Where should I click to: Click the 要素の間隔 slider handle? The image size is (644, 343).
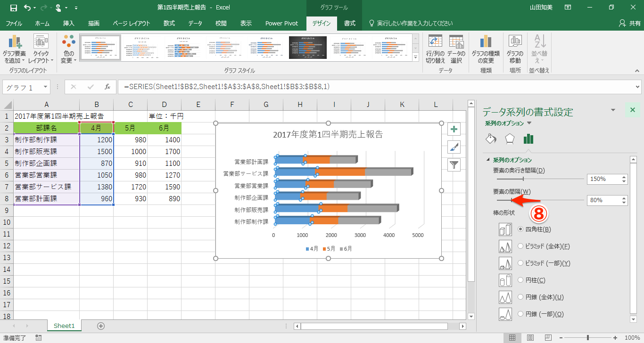point(512,200)
